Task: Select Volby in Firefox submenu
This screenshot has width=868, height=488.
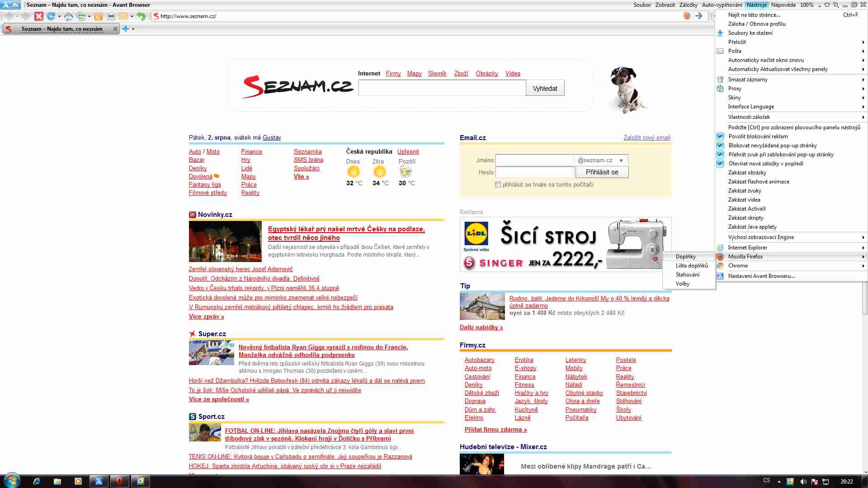Action: point(689,284)
